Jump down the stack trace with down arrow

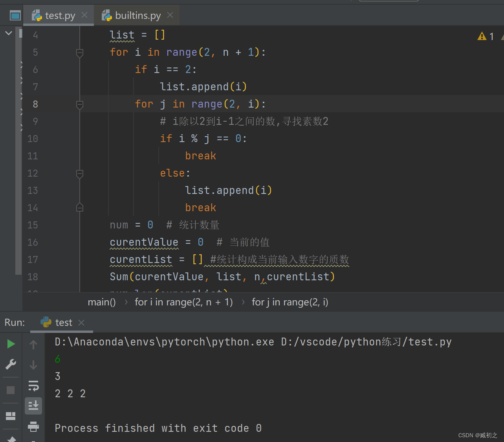(33, 365)
